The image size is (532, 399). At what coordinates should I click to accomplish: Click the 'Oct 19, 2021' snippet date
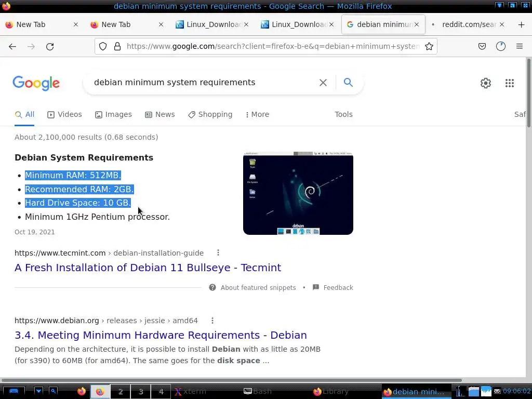[35, 232]
